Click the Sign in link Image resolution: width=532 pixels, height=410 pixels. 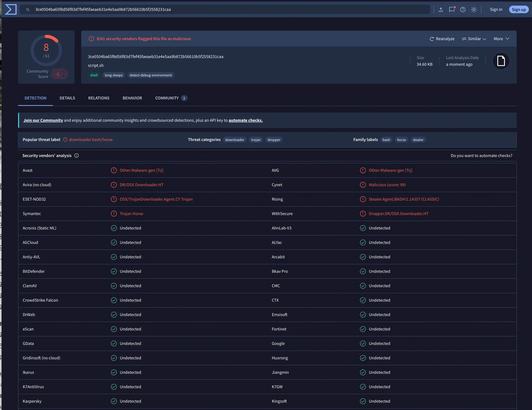tap(496, 10)
